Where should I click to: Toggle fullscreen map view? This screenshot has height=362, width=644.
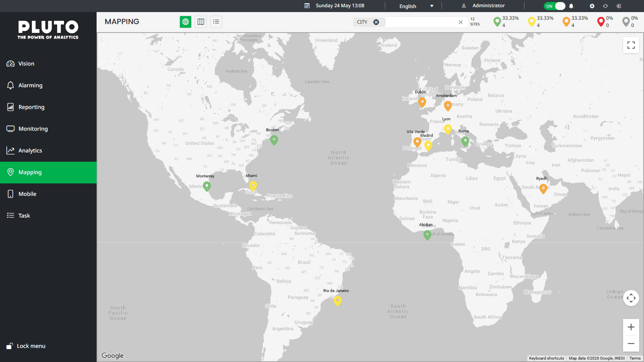pos(631,45)
